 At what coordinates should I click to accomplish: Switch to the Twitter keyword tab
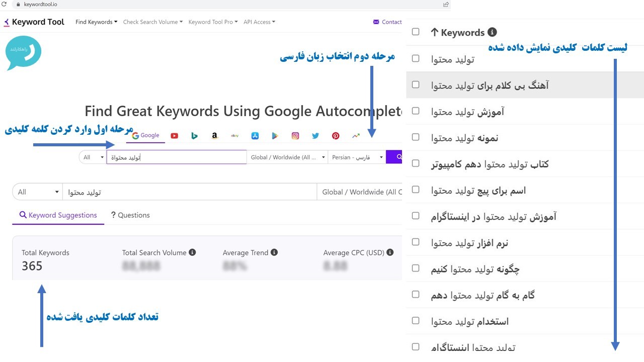point(315,136)
